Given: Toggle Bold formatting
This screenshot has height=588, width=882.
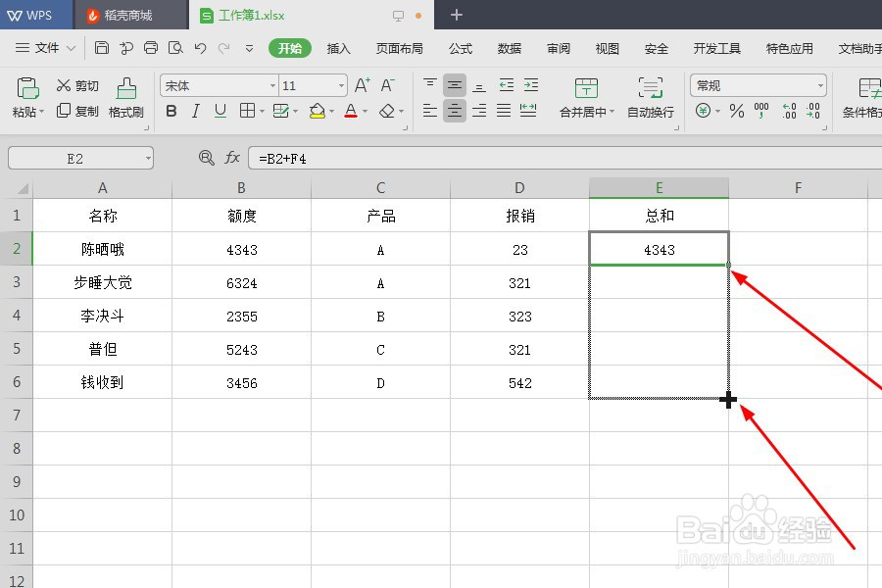Looking at the screenshot, I should [x=171, y=111].
